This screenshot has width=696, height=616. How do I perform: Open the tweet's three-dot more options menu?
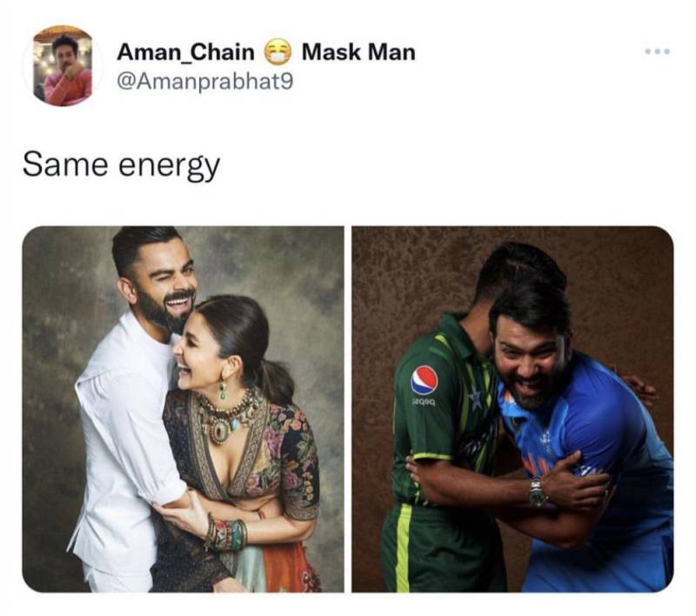pos(658,51)
